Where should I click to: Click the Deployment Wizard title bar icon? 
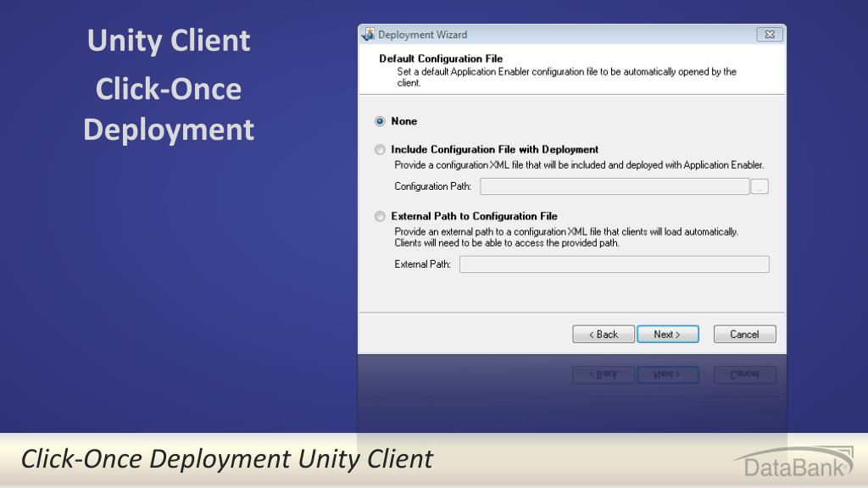368,34
